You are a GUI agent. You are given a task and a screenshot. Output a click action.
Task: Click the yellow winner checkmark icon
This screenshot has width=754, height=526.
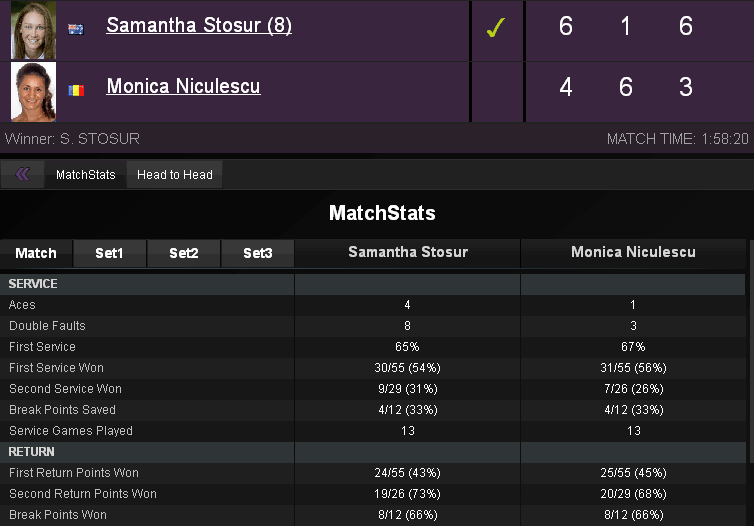(495, 28)
